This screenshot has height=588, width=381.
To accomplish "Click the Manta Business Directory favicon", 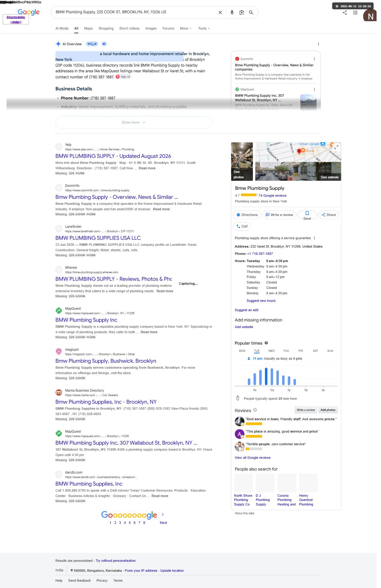I will click(x=59, y=392).
